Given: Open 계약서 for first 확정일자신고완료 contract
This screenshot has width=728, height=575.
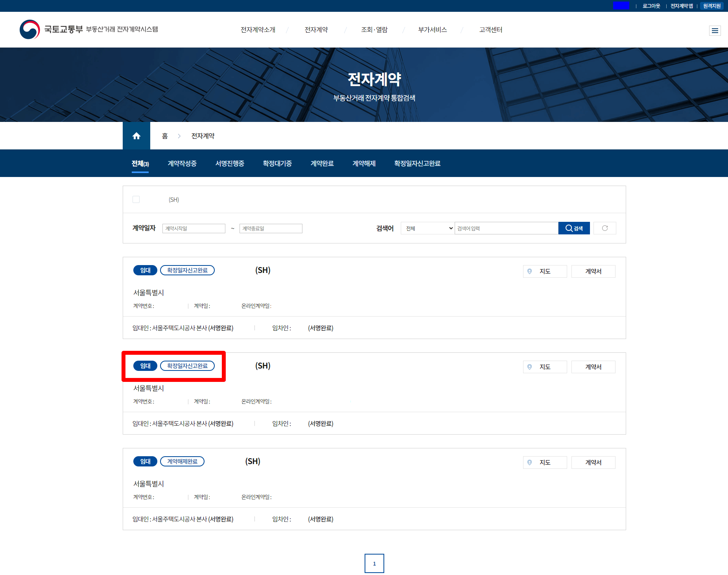Looking at the screenshot, I should click(x=593, y=271).
